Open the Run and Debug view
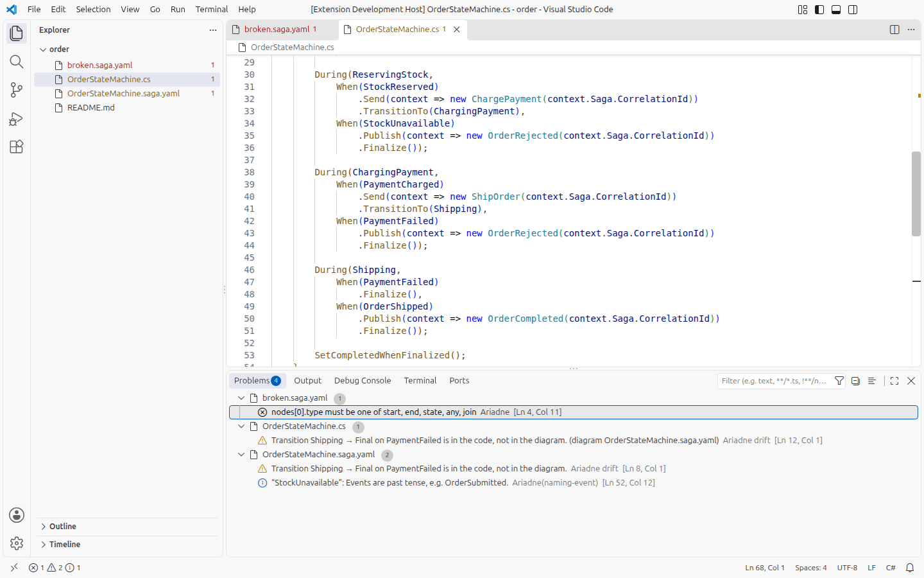924x578 pixels. 17,118
